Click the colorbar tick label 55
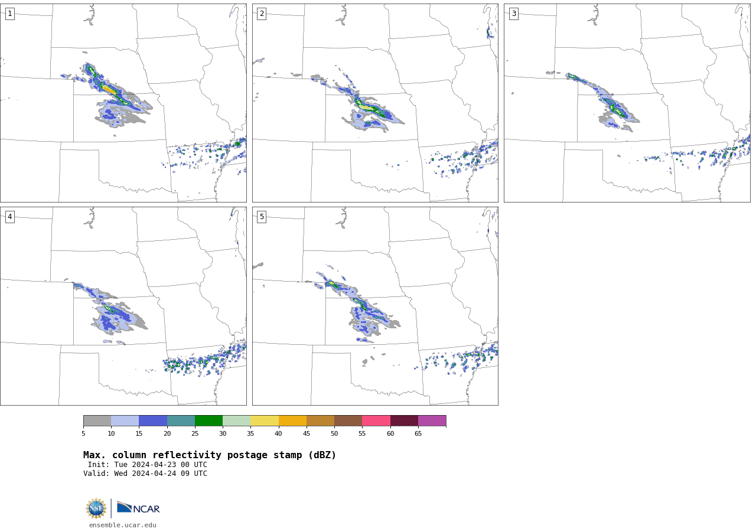This screenshot has width=756, height=532. (362, 434)
